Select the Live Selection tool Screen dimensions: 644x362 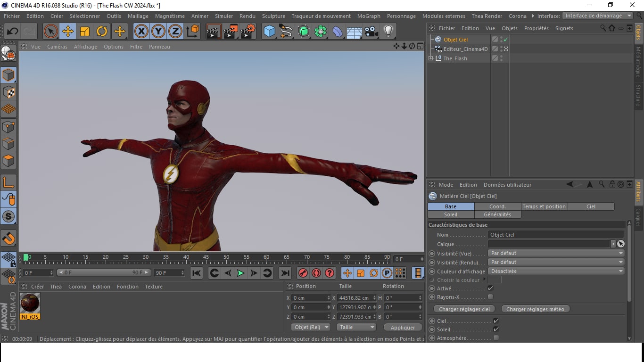tap(51, 32)
